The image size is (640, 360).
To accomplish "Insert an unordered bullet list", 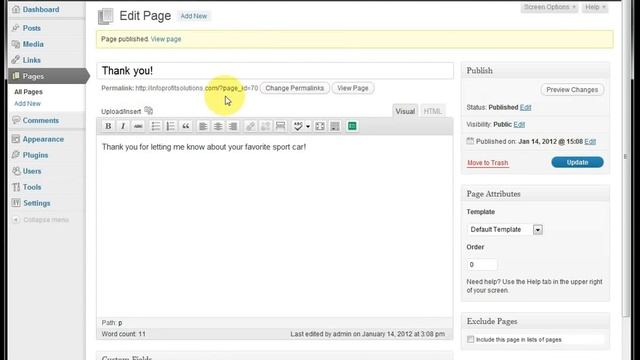I will tap(156, 126).
